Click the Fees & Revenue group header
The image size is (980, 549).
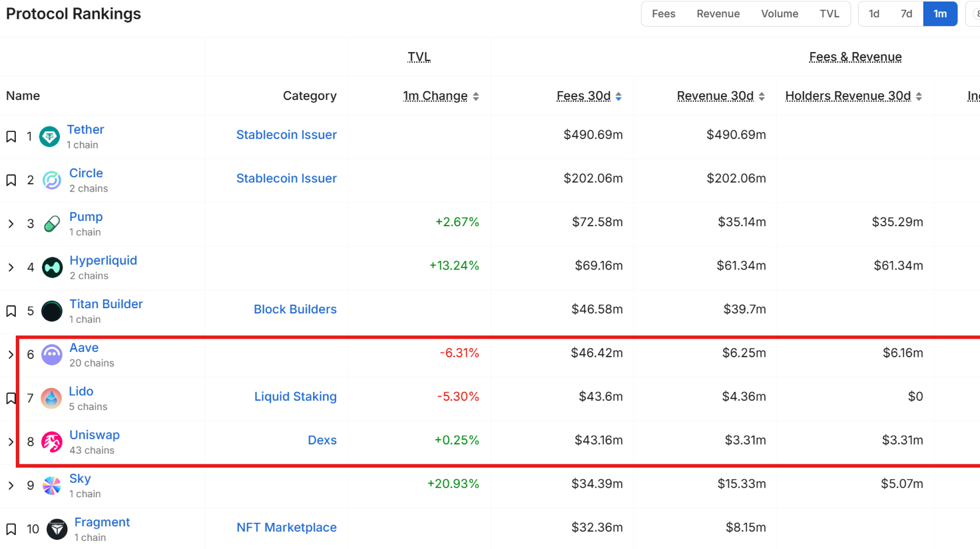click(856, 57)
